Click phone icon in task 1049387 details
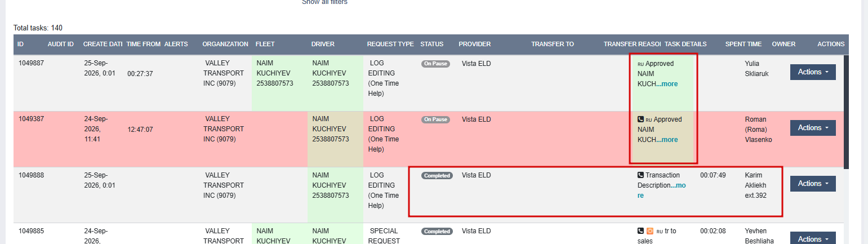This screenshot has width=868, height=244. tap(640, 119)
